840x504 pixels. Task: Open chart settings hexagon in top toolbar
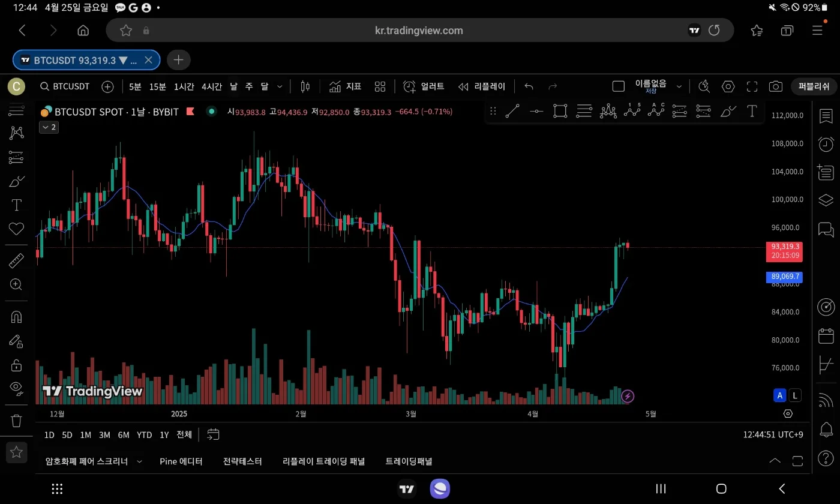[x=728, y=86]
